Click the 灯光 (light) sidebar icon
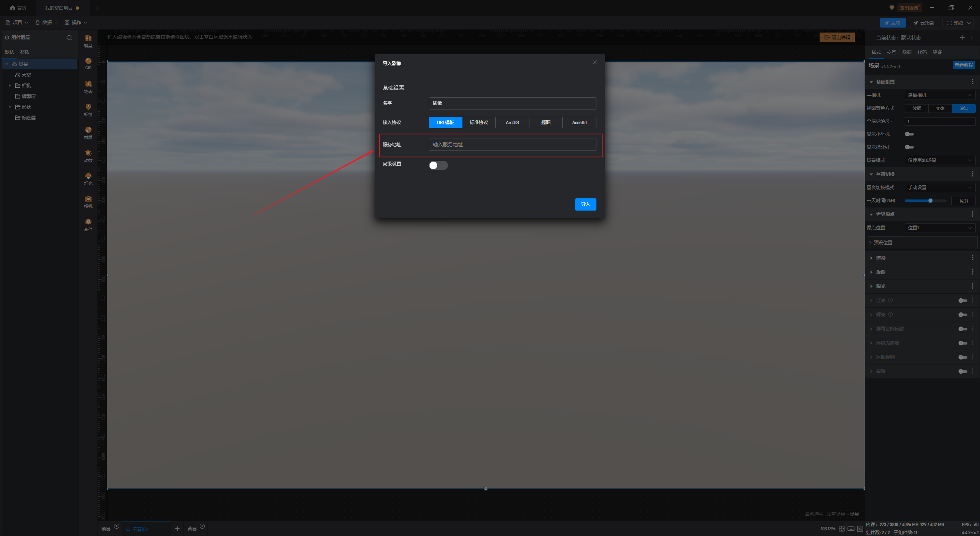 pos(88,178)
